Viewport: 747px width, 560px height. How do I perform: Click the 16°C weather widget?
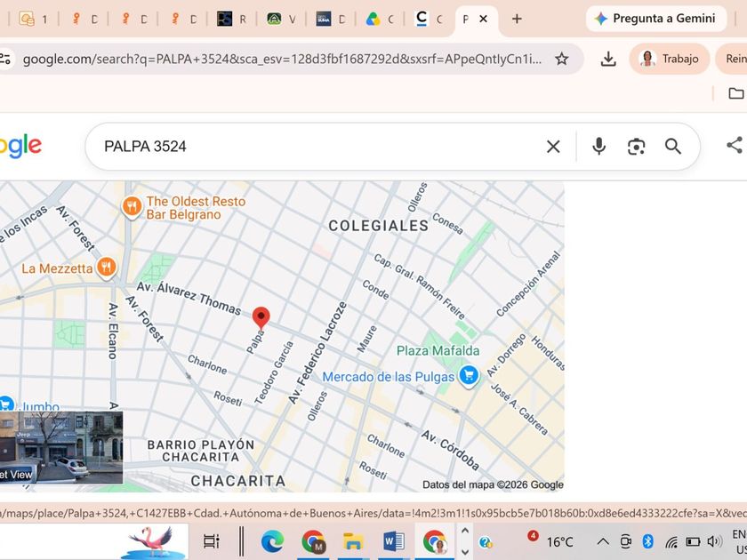pos(551,540)
